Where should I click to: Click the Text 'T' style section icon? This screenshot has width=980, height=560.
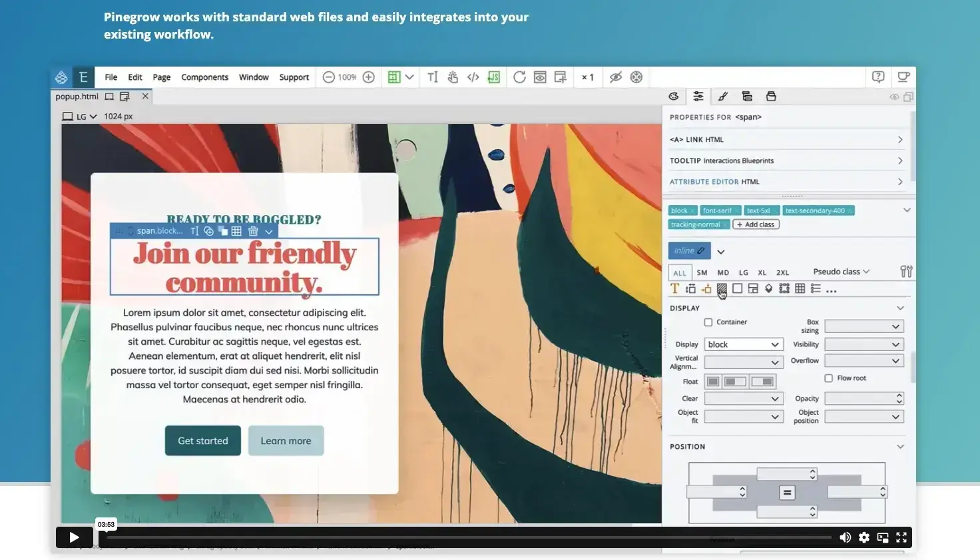[x=674, y=288]
